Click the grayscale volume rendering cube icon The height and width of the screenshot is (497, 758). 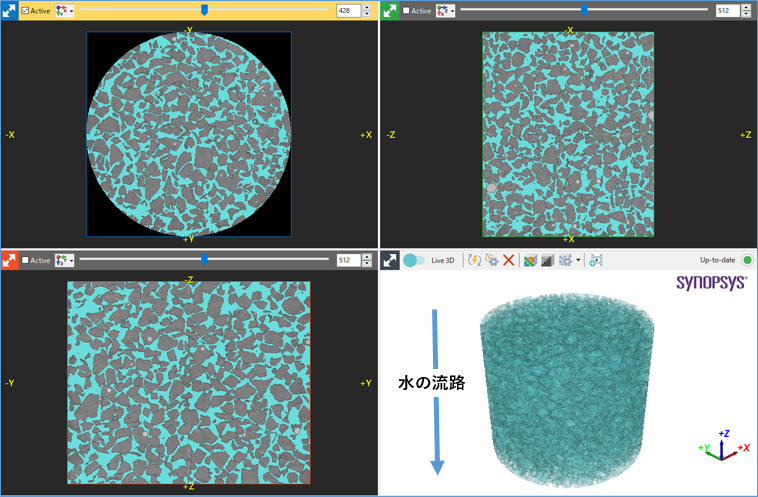[x=547, y=260]
